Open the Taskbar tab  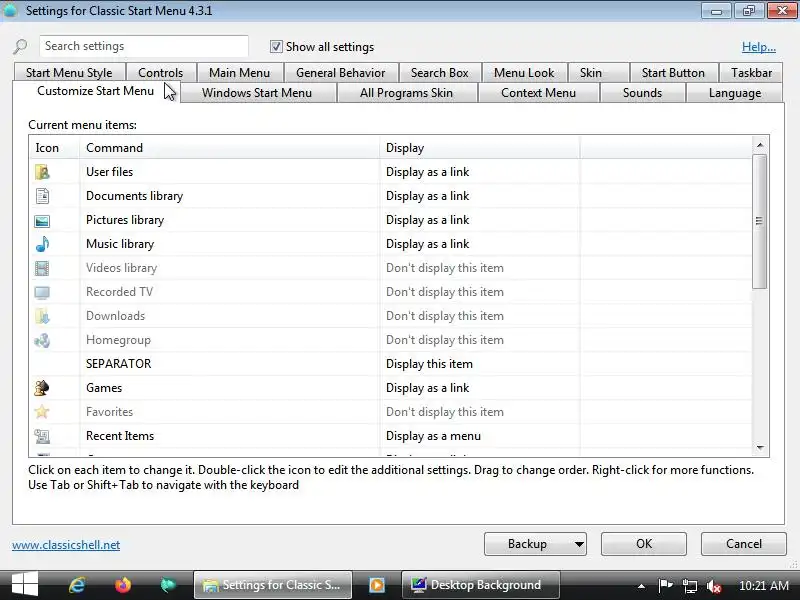751,73
